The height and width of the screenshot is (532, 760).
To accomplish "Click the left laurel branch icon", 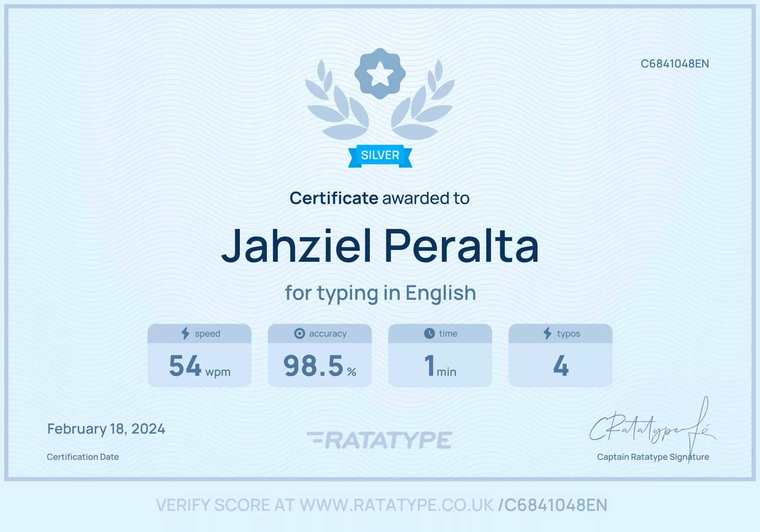I will coord(337,100).
